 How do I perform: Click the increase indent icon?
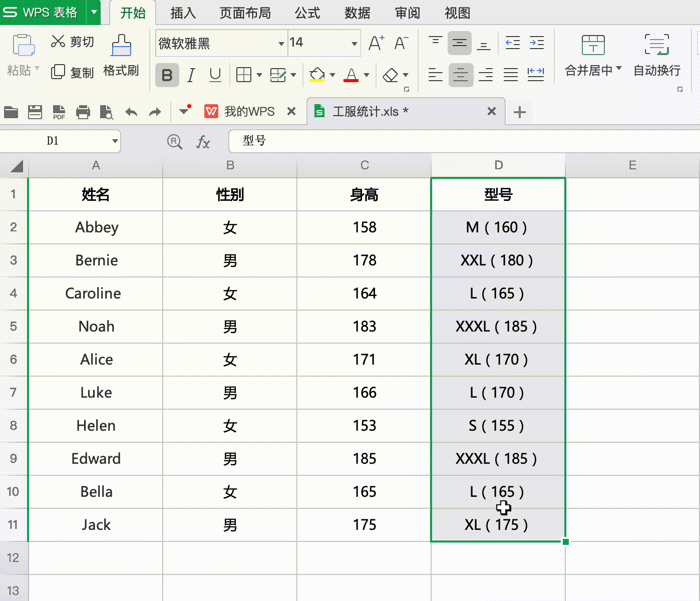coord(537,43)
